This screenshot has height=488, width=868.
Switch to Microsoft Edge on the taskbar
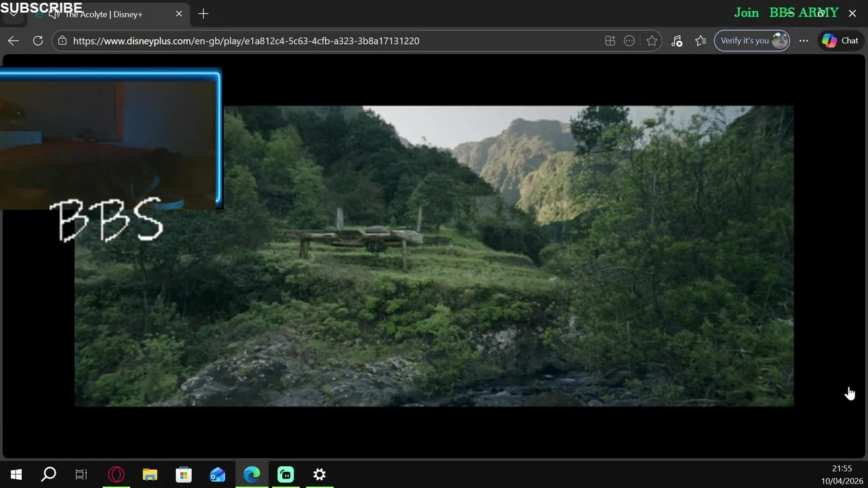click(x=252, y=474)
